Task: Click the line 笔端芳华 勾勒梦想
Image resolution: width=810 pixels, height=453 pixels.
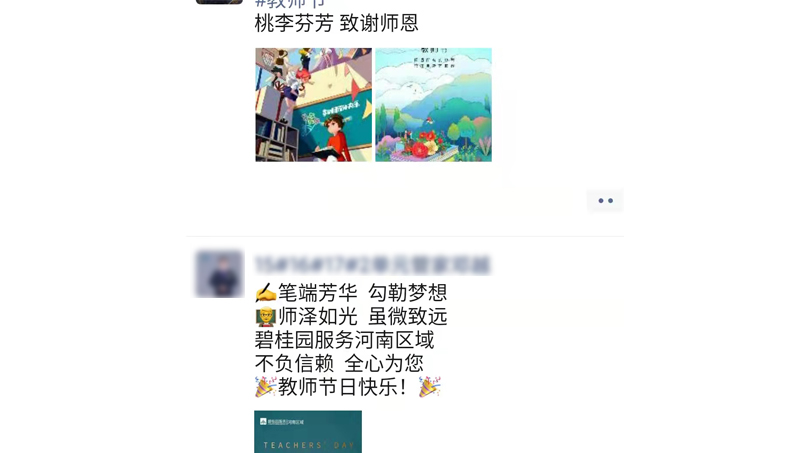Action: point(363,293)
